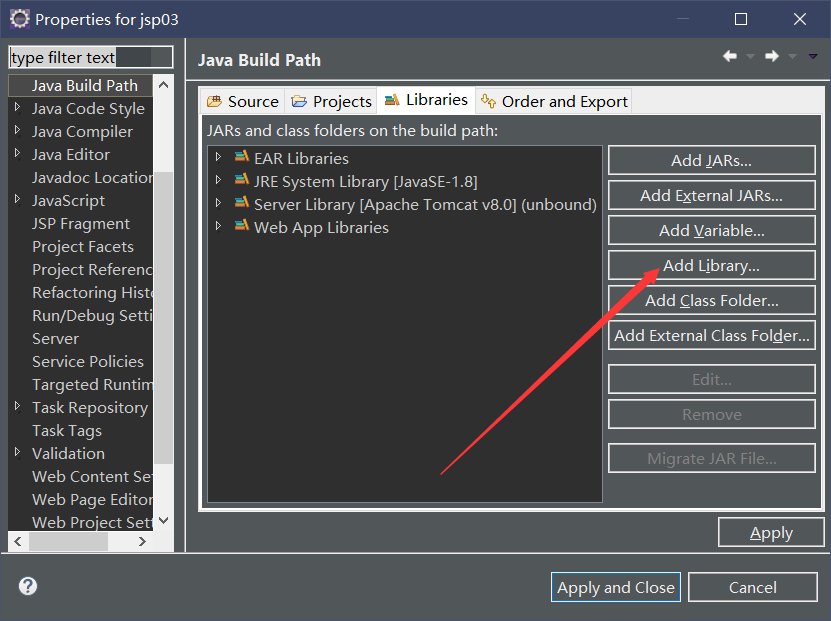Select the Libraries tab
The width and height of the screenshot is (831, 621).
click(x=426, y=100)
